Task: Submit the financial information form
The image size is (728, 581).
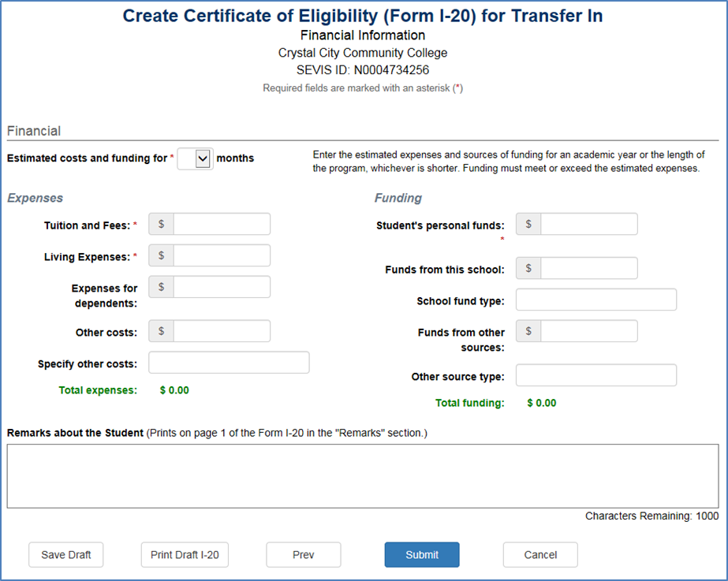Action: [422, 554]
